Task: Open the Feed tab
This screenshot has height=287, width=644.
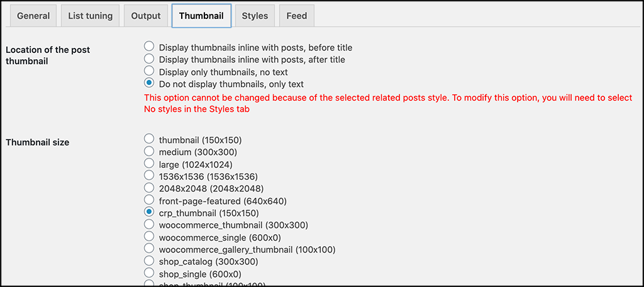Action: tap(297, 16)
